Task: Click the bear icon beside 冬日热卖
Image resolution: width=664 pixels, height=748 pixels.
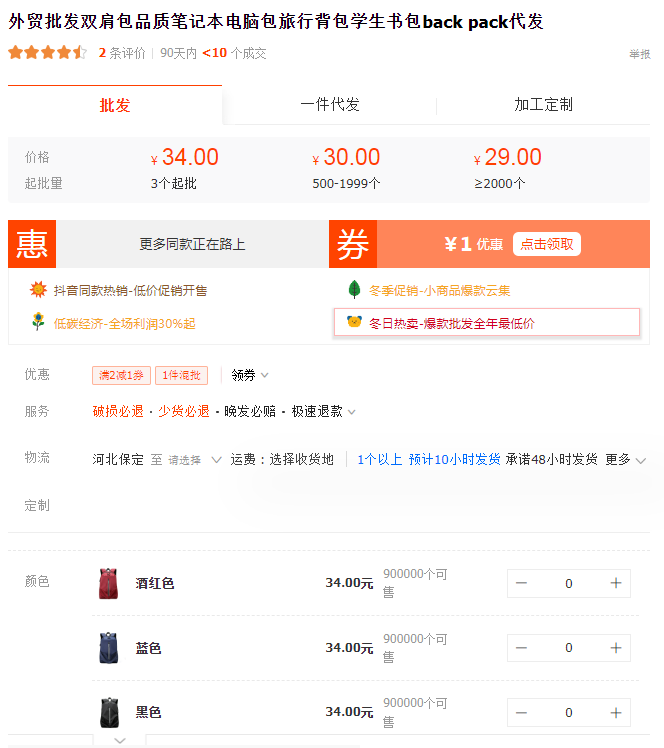Action: click(x=354, y=322)
